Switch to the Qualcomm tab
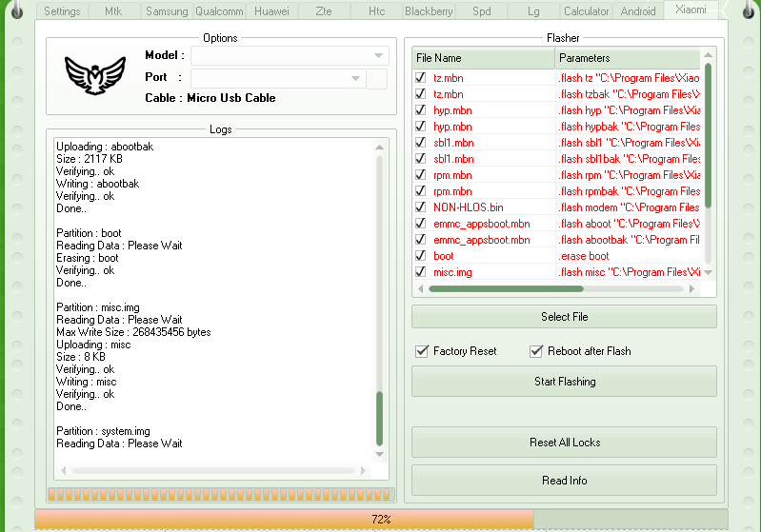This screenshot has width=761, height=532. [219, 11]
